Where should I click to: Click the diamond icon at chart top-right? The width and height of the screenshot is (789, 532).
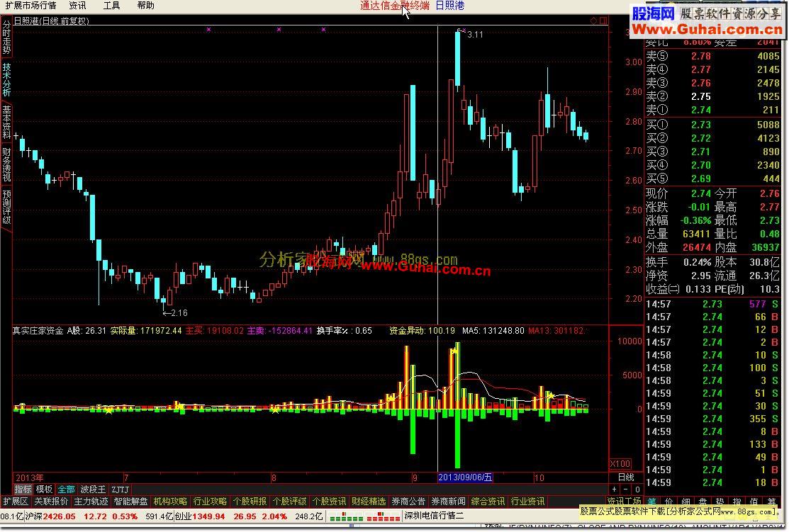[594, 21]
